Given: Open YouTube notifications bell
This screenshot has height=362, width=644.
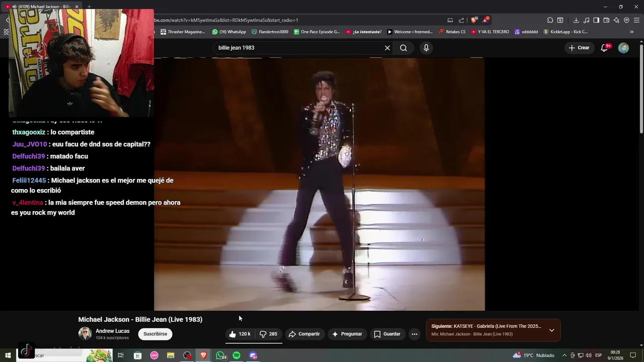Looking at the screenshot, I should (604, 48).
